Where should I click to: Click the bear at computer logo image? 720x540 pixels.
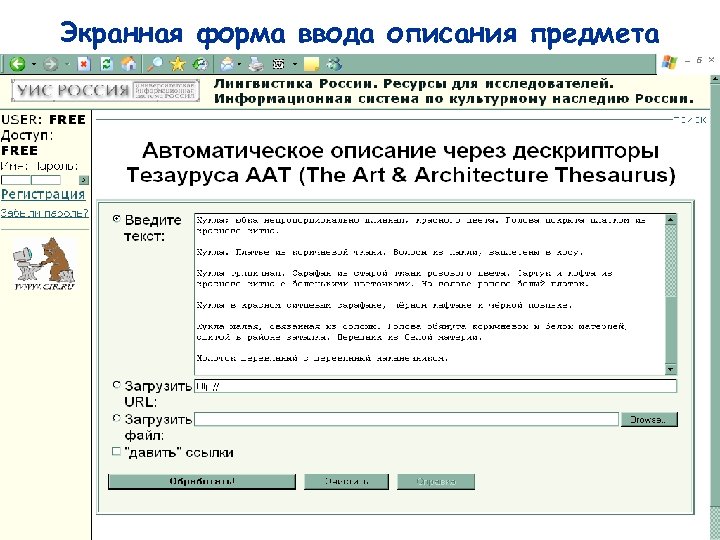pyautogui.click(x=44, y=264)
